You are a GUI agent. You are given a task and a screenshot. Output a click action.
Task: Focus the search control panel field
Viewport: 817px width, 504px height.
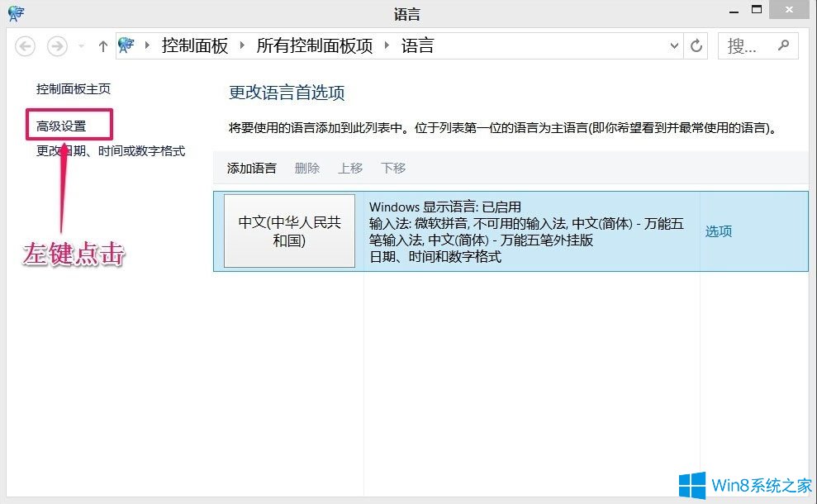[x=758, y=46]
